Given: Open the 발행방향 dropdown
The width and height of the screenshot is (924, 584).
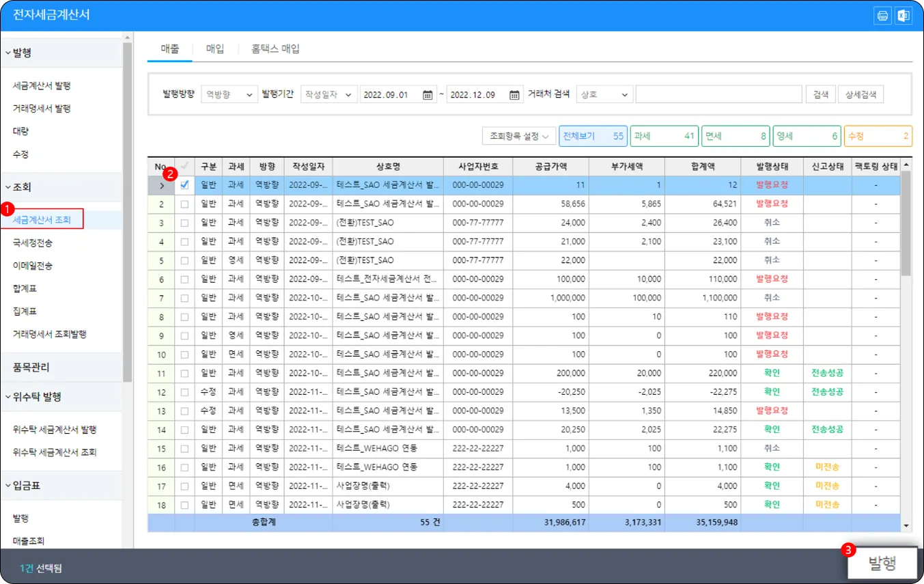Looking at the screenshot, I should click(229, 95).
